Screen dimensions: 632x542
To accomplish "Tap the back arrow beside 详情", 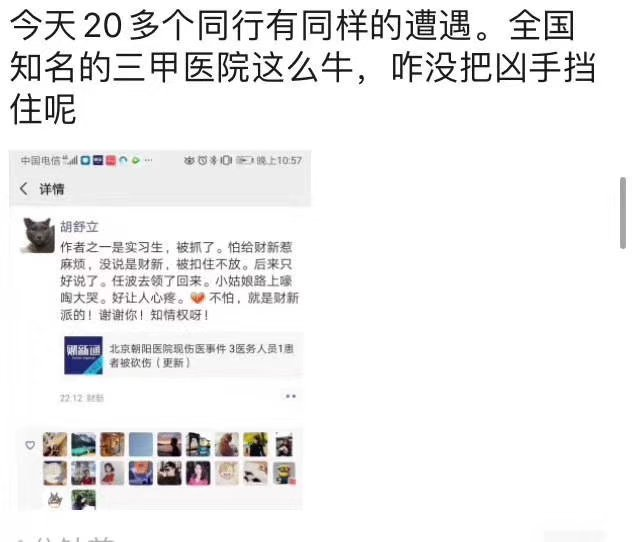I will tap(24, 189).
